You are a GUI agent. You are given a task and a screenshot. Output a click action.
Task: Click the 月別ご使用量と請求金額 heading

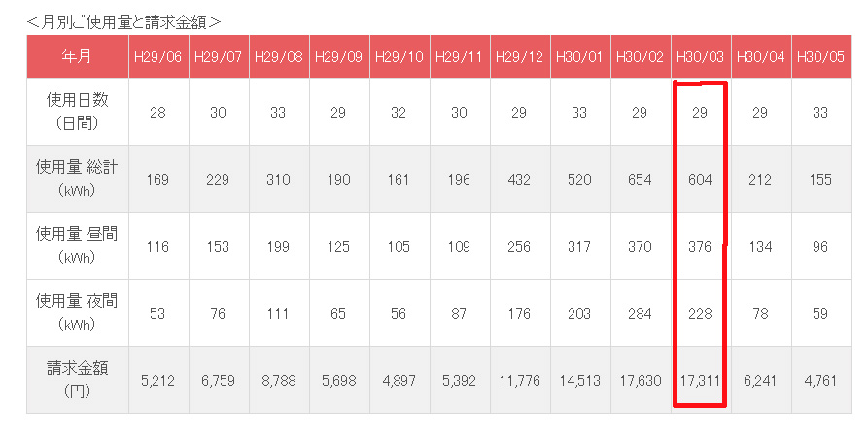tap(123, 19)
